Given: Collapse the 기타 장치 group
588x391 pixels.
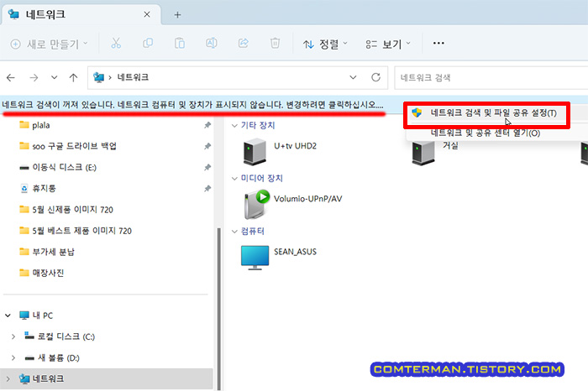Looking at the screenshot, I should 234,126.
